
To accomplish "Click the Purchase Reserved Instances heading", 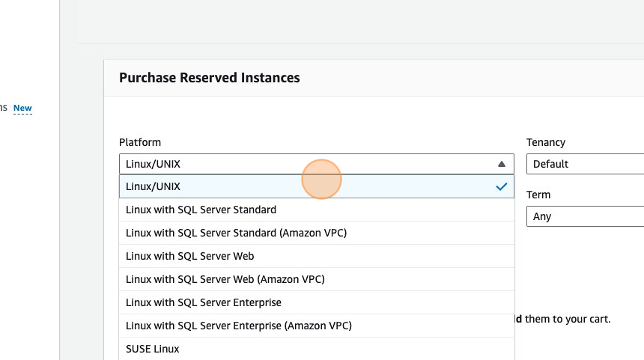I will (x=210, y=78).
